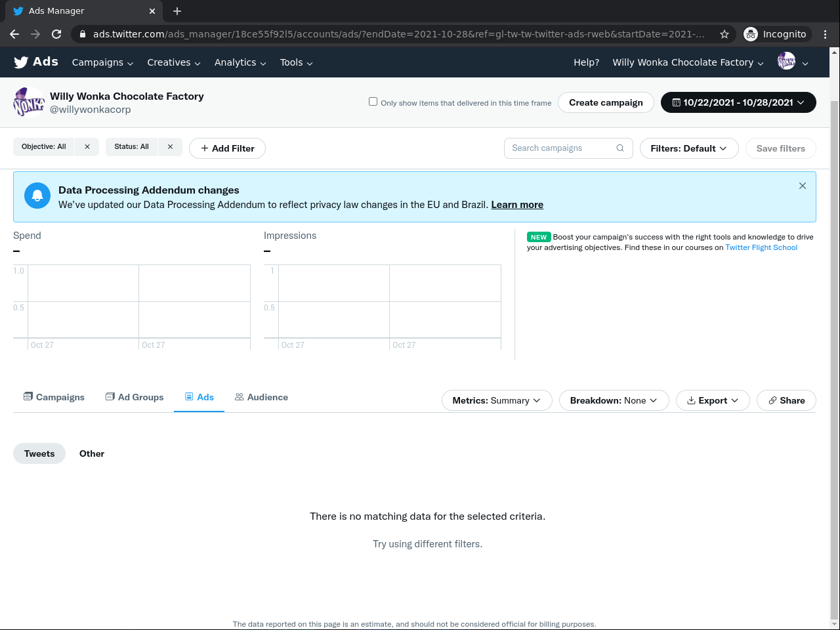Close the Ads Manager browser tab
The image size is (840, 630).
[152, 11]
